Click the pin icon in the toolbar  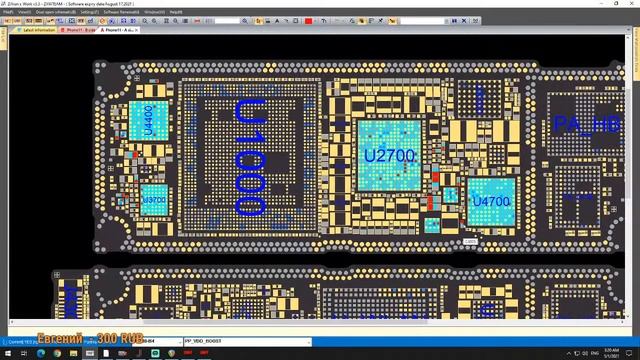coord(380,21)
